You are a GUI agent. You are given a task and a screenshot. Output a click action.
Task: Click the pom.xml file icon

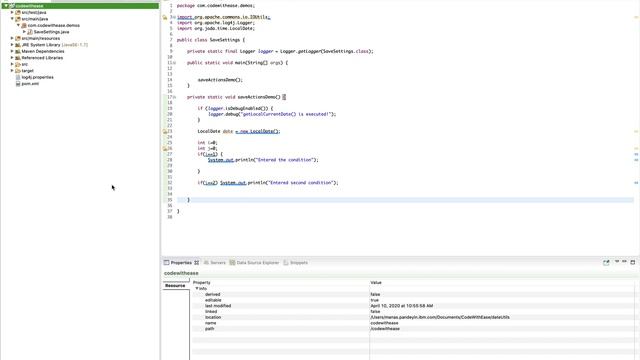click(18, 84)
